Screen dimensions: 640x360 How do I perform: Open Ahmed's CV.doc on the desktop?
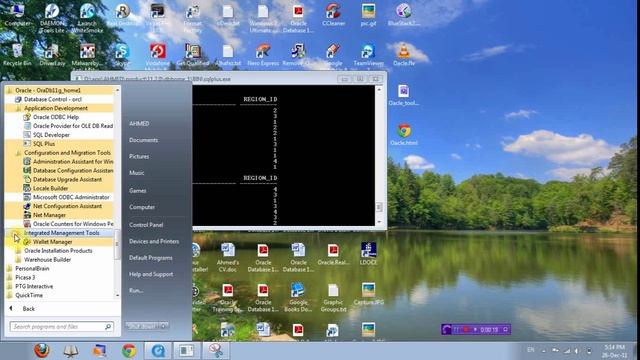click(x=228, y=257)
